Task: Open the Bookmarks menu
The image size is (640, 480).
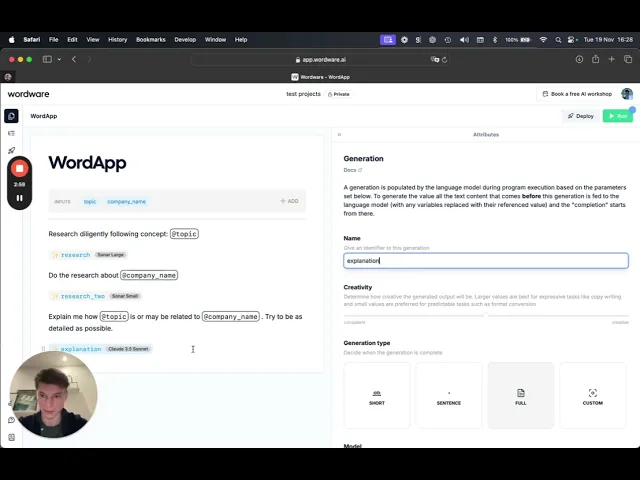Action: coord(151,40)
